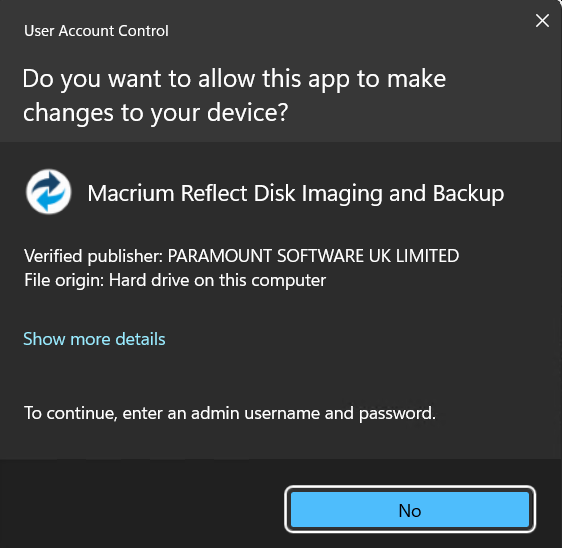The width and height of the screenshot is (562, 548).
Task: Select the Macrium Reflect Disk Imaging and Backup name
Action: [x=296, y=194]
